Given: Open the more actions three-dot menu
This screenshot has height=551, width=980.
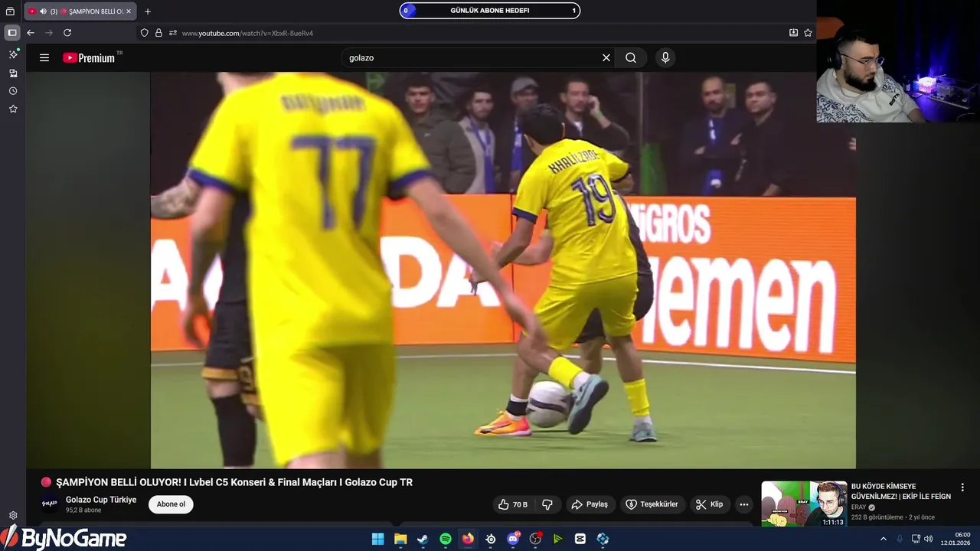Looking at the screenshot, I should [743, 504].
